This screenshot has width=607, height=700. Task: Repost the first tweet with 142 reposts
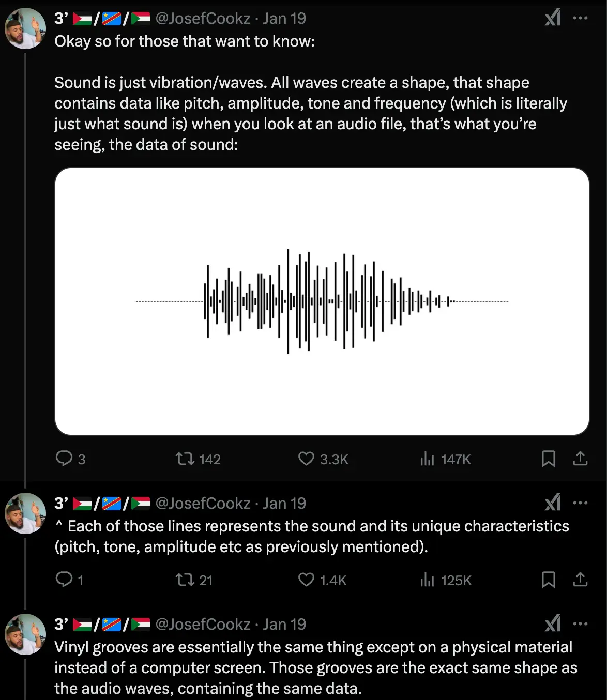[185, 459]
